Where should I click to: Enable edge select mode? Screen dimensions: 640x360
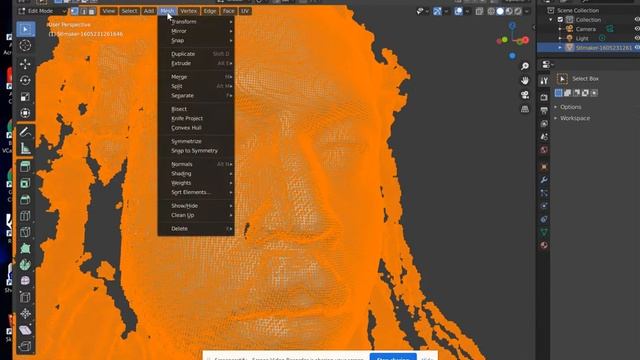coord(83,11)
